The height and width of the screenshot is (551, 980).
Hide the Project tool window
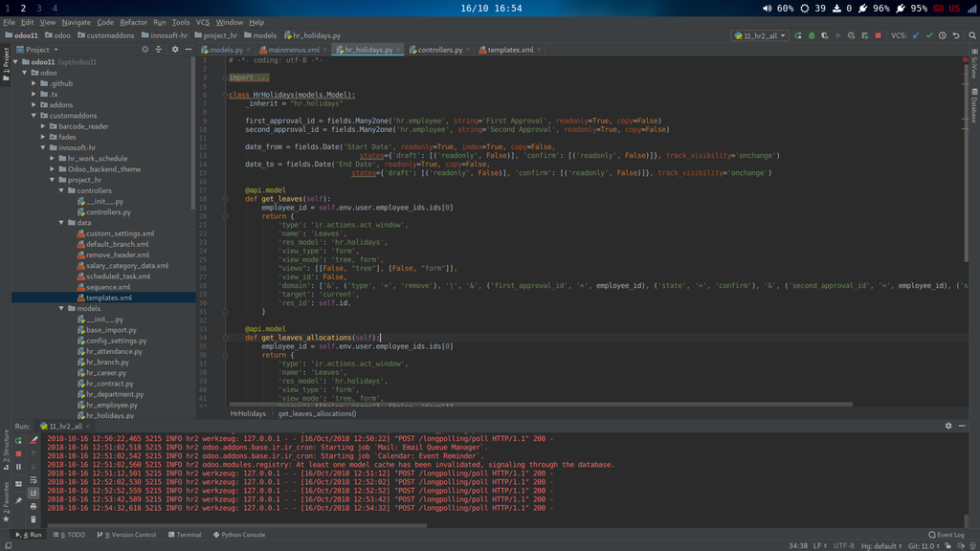[x=189, y=50]
